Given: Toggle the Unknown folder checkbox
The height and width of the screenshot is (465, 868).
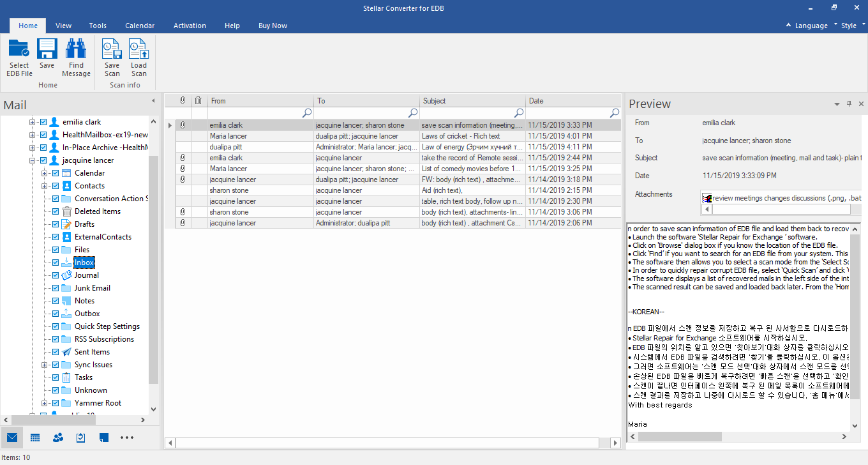Looking at the screenshot, I should 56,390.
